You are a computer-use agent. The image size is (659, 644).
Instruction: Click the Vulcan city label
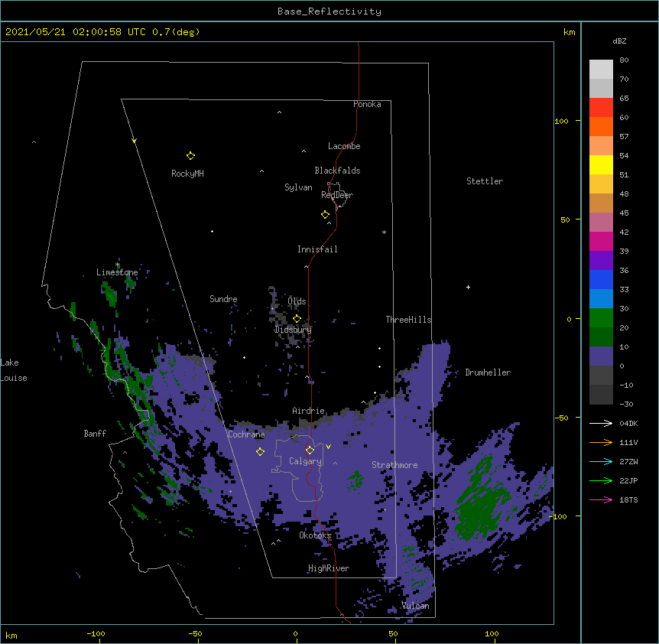coord(415,606)
